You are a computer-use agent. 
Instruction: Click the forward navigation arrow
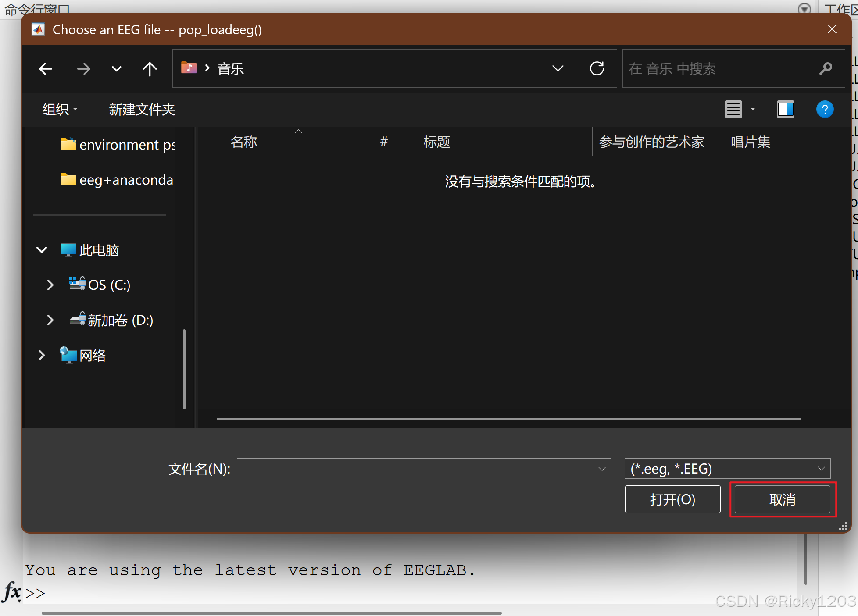pyautogui.click(x=84, y=69)
